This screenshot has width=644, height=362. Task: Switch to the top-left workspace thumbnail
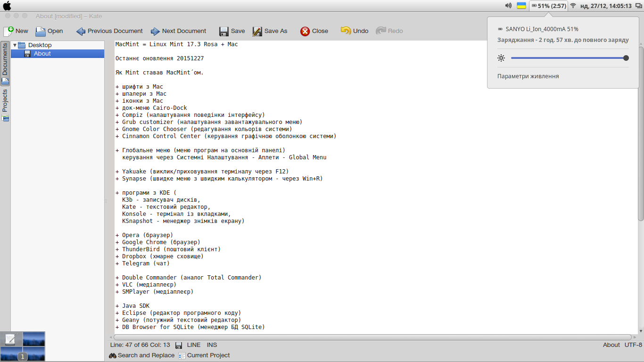[11, 339]
